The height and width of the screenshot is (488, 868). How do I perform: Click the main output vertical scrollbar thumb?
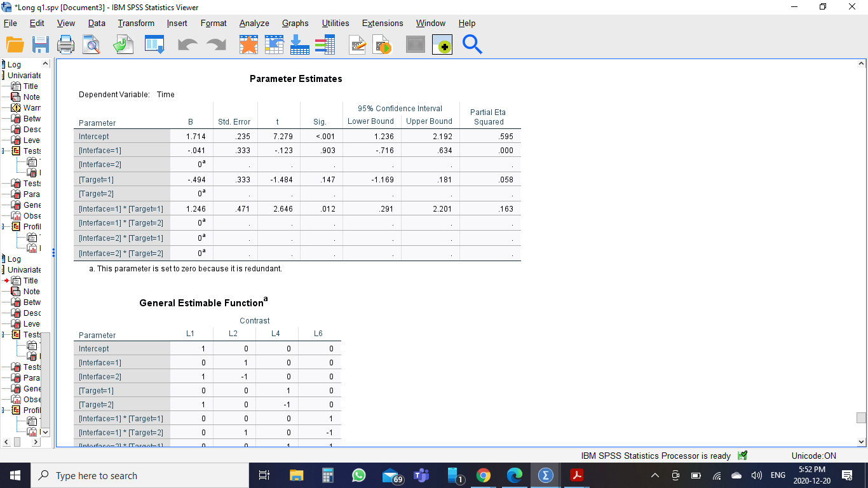861,417
